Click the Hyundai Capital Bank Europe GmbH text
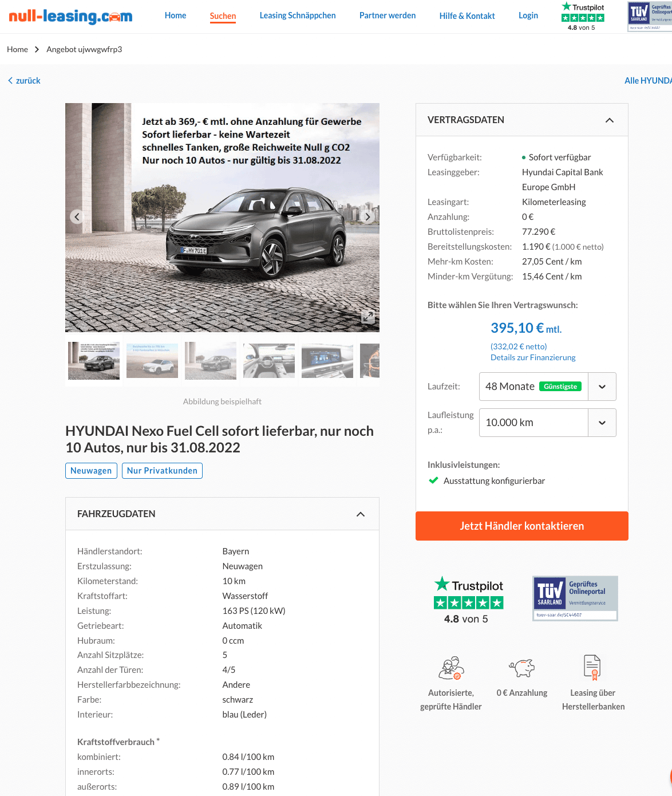672x796 pixels. (562, 180)
